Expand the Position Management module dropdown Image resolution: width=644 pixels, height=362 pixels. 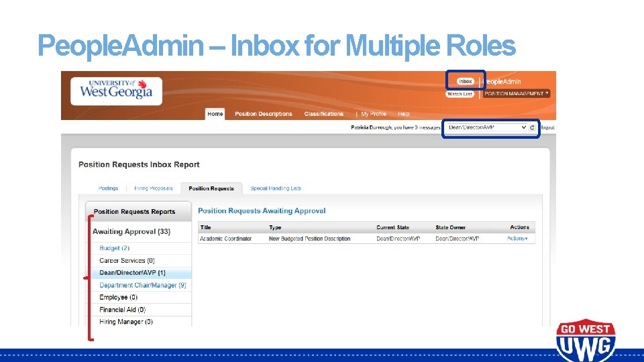coord(517,94)
